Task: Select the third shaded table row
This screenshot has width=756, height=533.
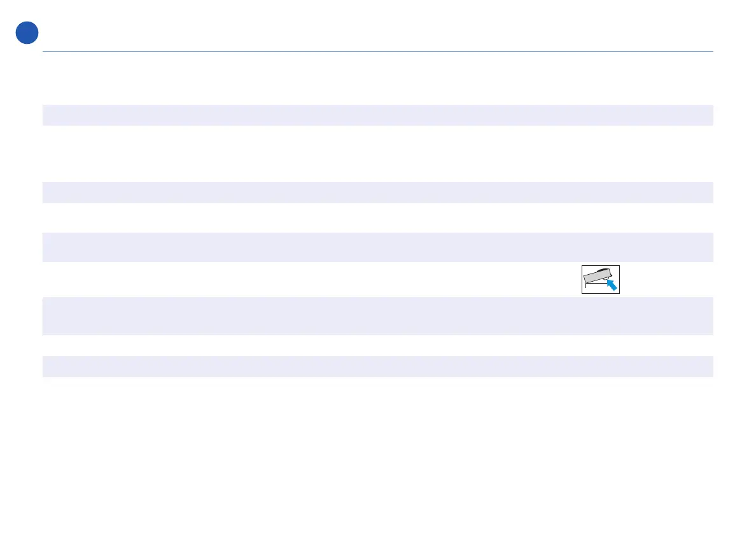Action: tap(377, 247)
